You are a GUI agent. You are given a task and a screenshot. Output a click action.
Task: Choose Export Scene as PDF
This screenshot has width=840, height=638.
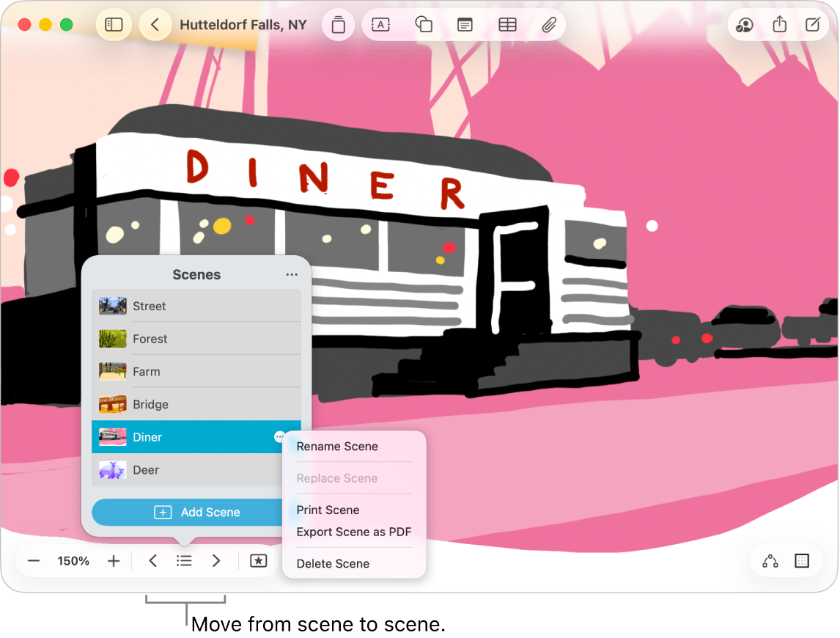(x=353, y=532)
